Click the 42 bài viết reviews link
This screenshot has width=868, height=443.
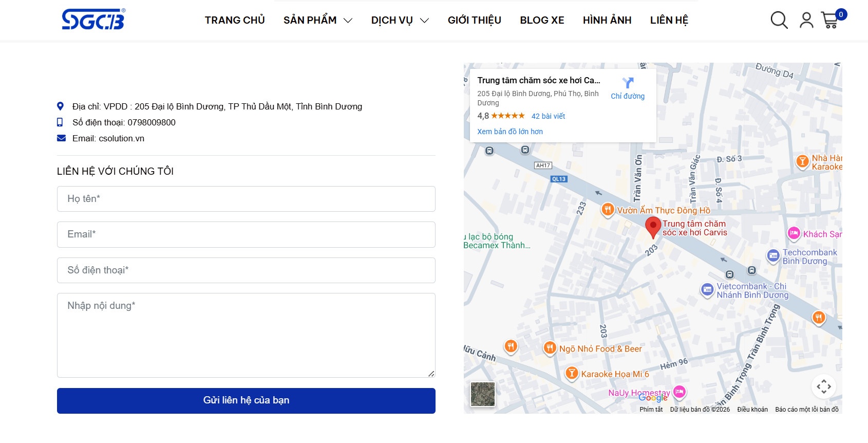click(548, 116)
